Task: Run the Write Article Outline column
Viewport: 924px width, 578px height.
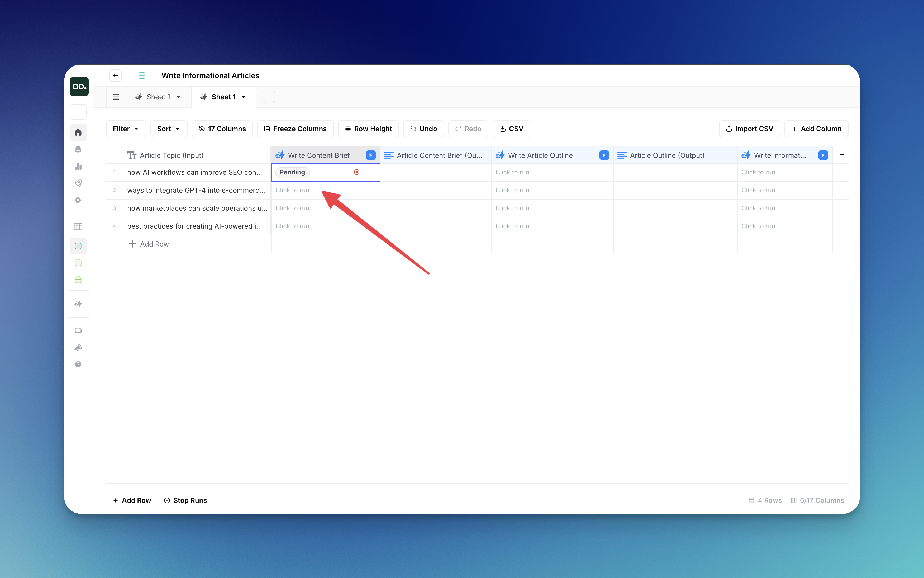Action: tap(604, 155)
